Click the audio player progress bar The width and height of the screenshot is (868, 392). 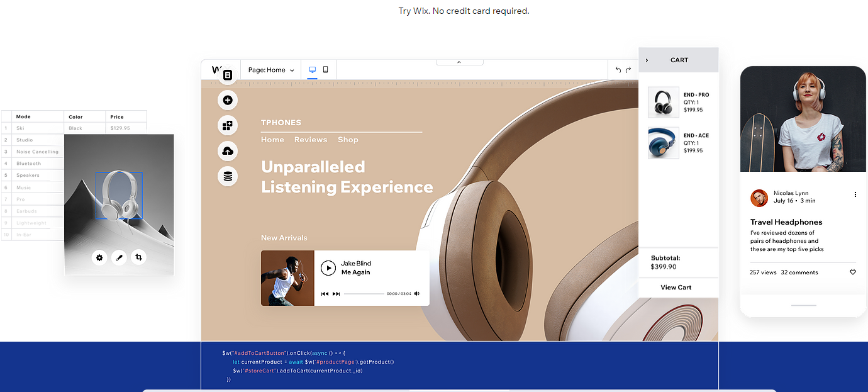click(364, 294)
